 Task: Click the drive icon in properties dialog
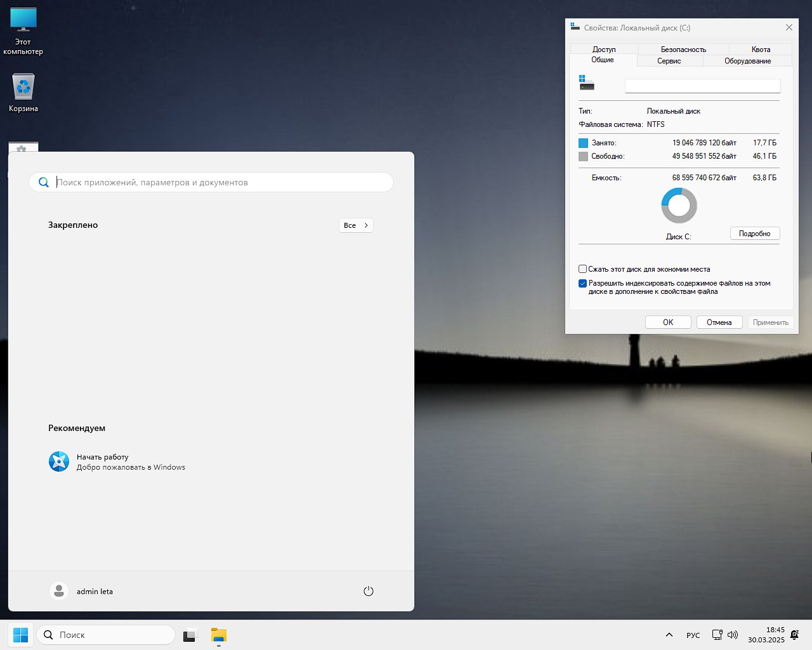[586, 83]
